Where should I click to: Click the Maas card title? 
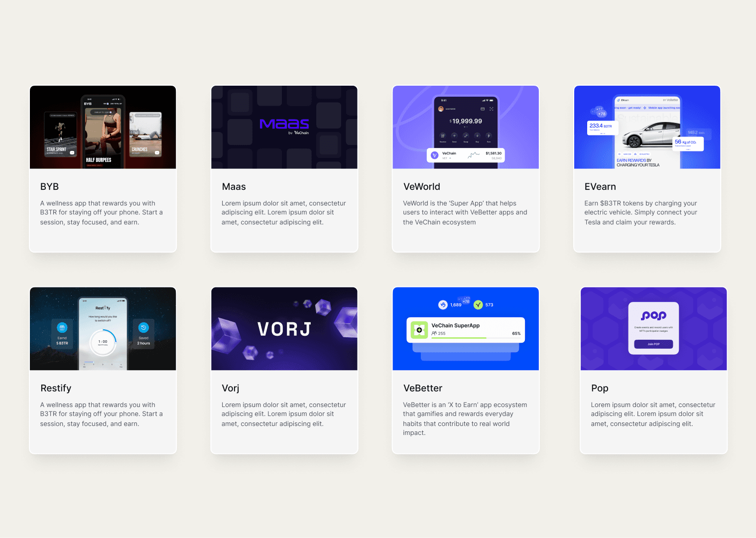[234, 187]
